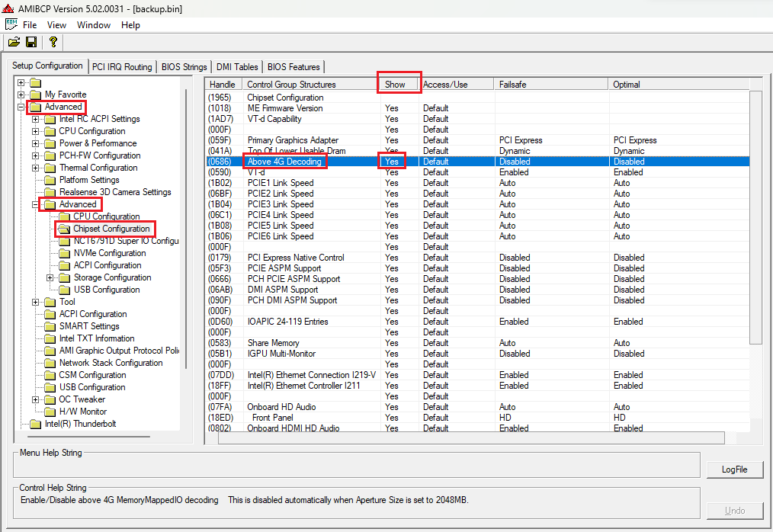This screenshot has width=773, height=532.
Task: Click the My Favorite folder icon
Action: pos(36,95)
